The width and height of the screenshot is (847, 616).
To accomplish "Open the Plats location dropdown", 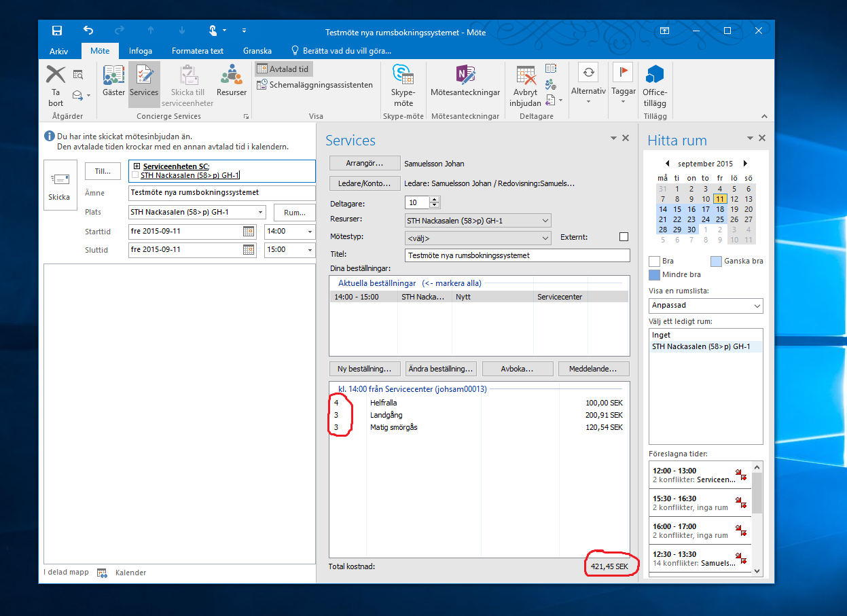I will coord(262,213).
